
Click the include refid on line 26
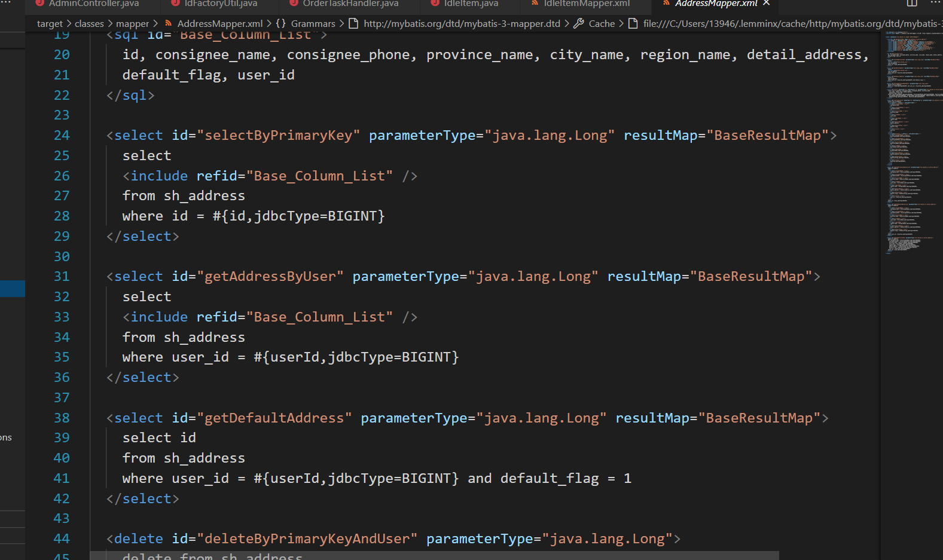(x=270, y=176)
